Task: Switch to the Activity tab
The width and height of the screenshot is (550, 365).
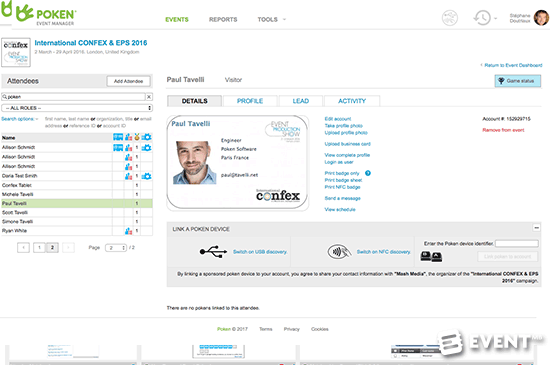Action: pyautogui.click(x=352, y=101)
